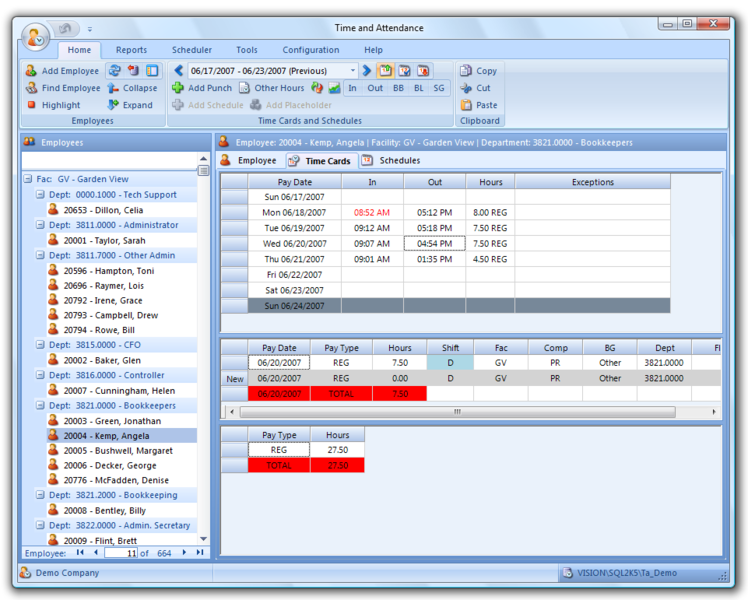Toggle the BB punch type button

pyautogui.click(x=398, y=88)
